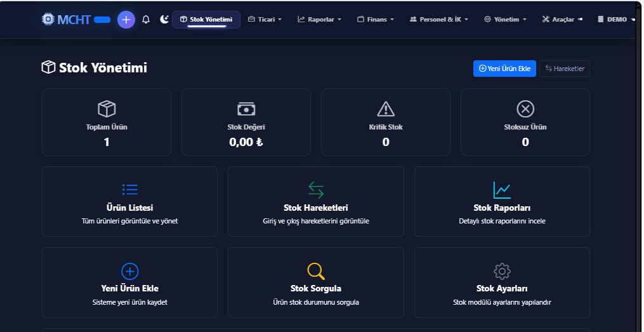
Task: Open the Ürün Listesi card title
Action: (130, 208)
